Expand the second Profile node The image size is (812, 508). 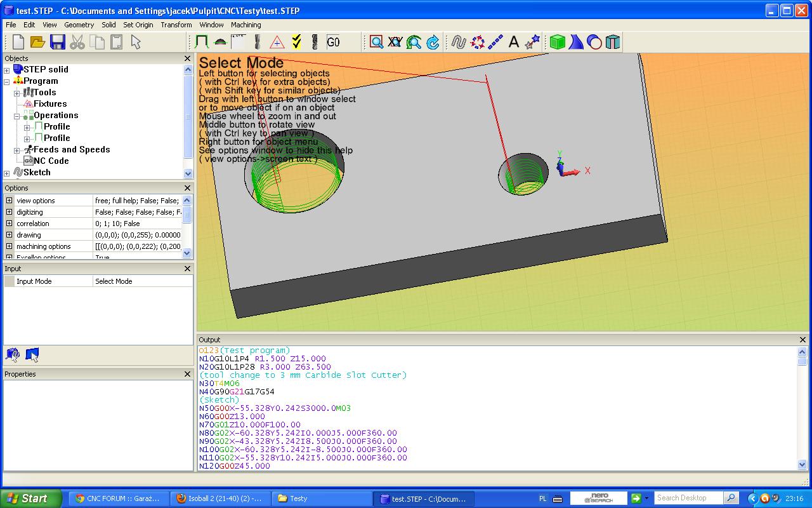pyautogui.click(x=27, y=138)
